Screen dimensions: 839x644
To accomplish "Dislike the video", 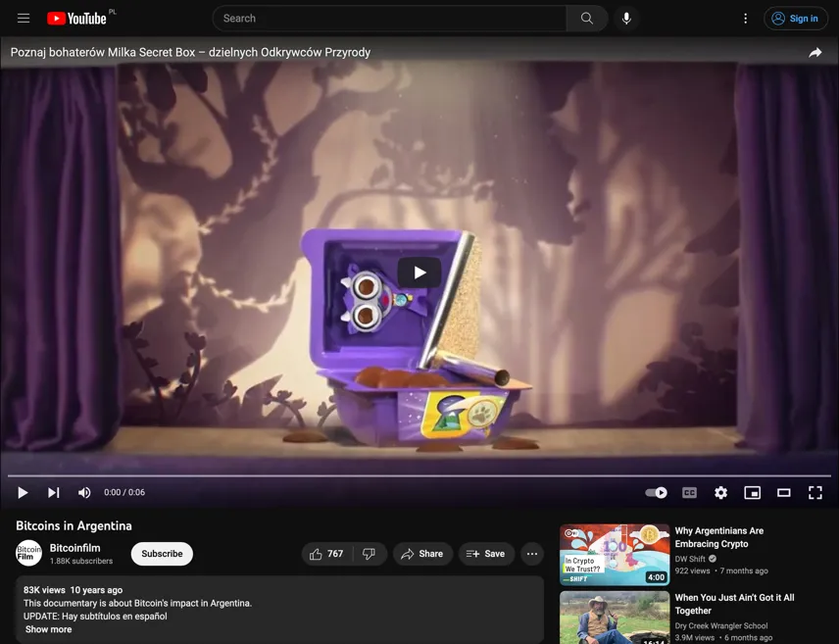I will click(370, 554).
